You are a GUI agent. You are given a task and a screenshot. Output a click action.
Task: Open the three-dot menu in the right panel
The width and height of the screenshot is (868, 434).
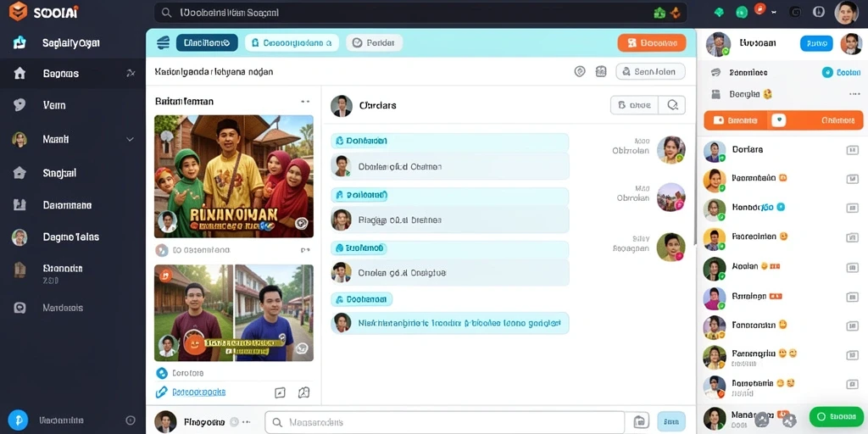[854, 95]
